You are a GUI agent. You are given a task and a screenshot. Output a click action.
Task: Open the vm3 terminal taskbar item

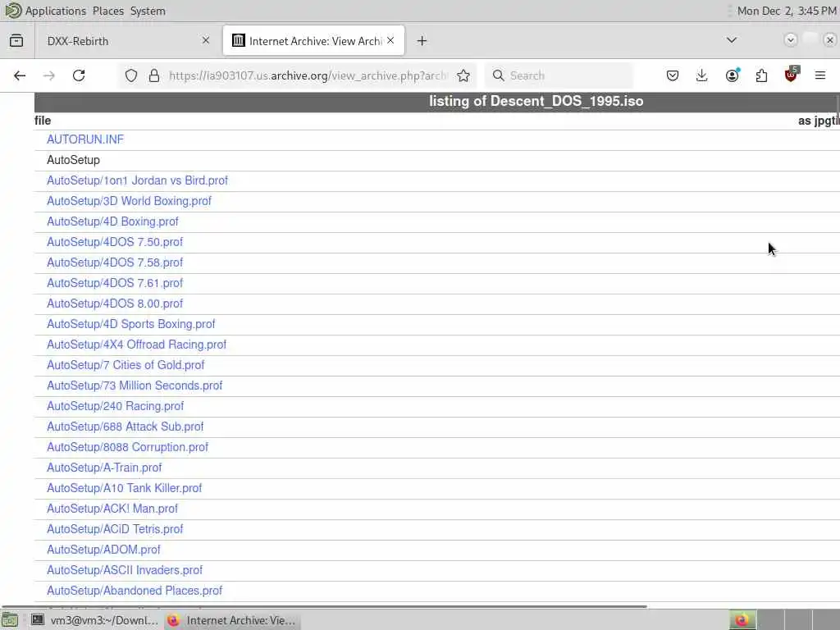pos(94,620)
